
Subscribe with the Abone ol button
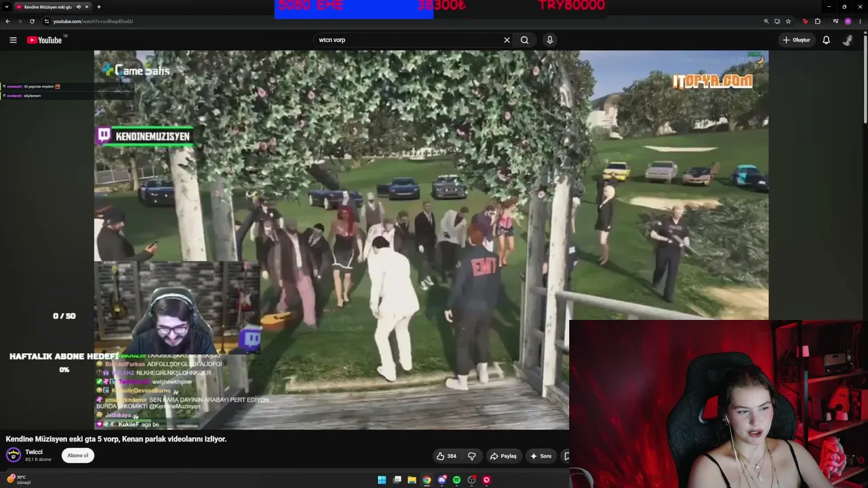click(x=78, y=455)
